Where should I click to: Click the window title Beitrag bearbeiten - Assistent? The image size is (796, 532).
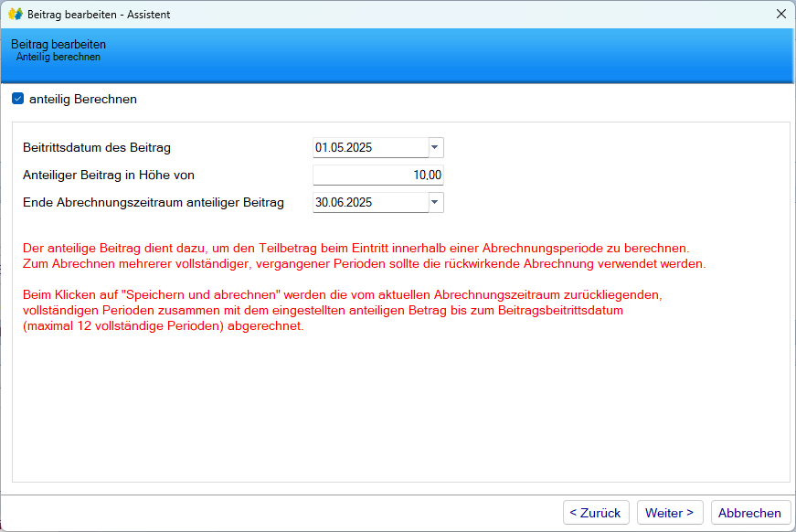[99, 15]
